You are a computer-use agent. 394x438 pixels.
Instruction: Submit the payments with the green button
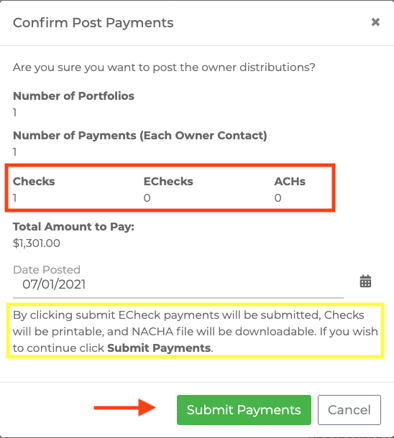point(244,410)
